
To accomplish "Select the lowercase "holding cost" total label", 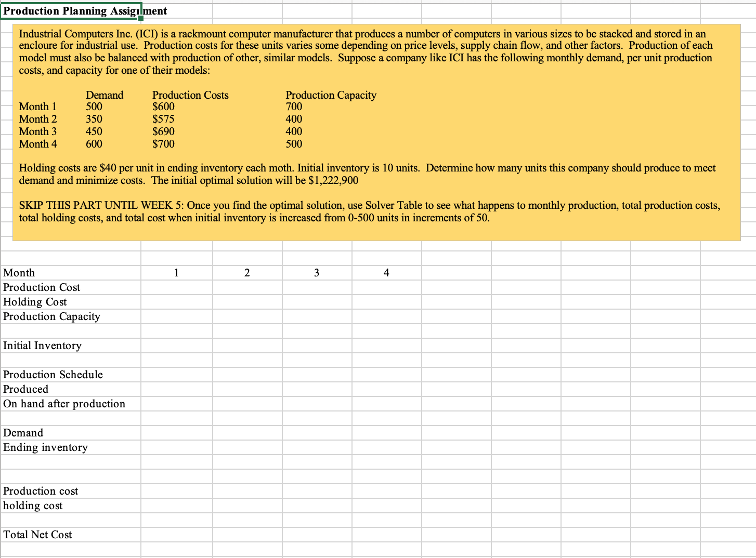I will pyautogui.click(x=71, y=506).
